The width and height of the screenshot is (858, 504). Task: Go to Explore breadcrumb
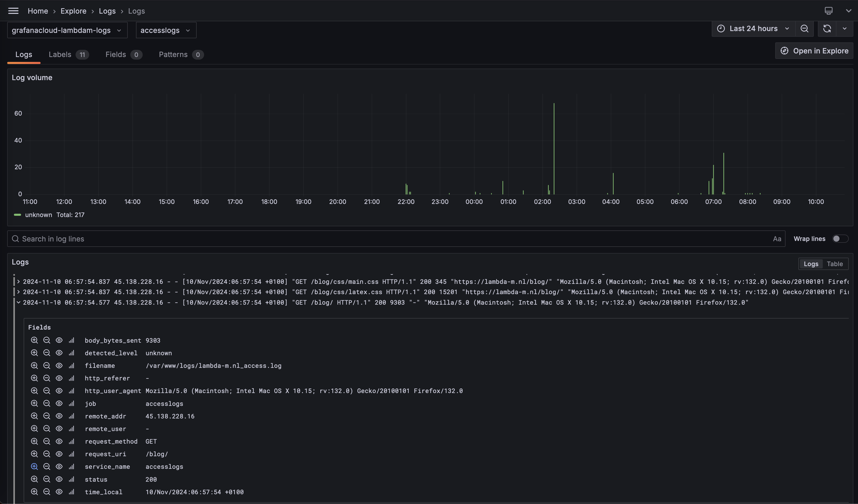tap(74, 11)
